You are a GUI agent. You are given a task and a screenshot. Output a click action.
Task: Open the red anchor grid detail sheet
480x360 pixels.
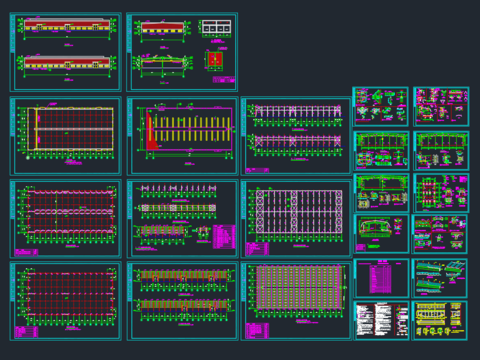tap(441, 193)
